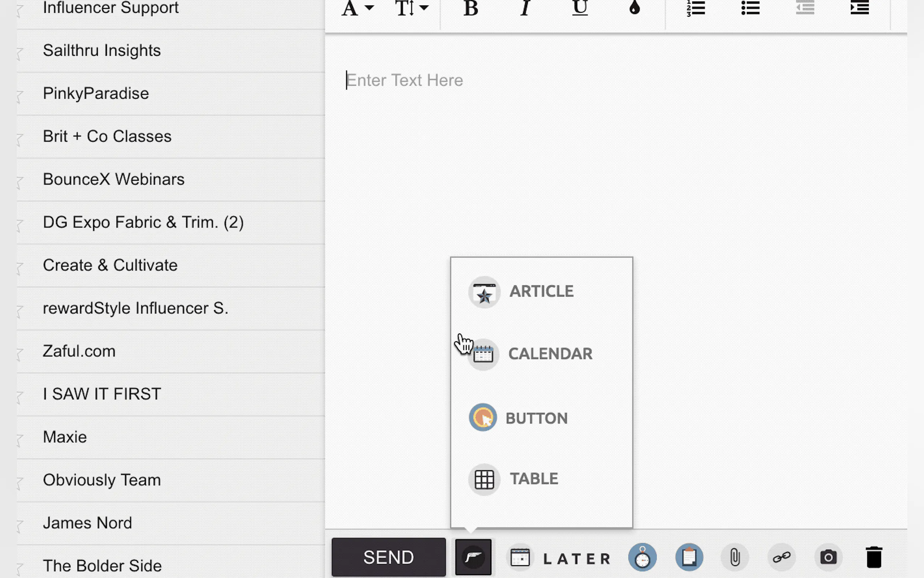The width and height of the screenshot is (924, 578).
Task: Click the Bold formatting icon
Action: click(x=471, y=8)
